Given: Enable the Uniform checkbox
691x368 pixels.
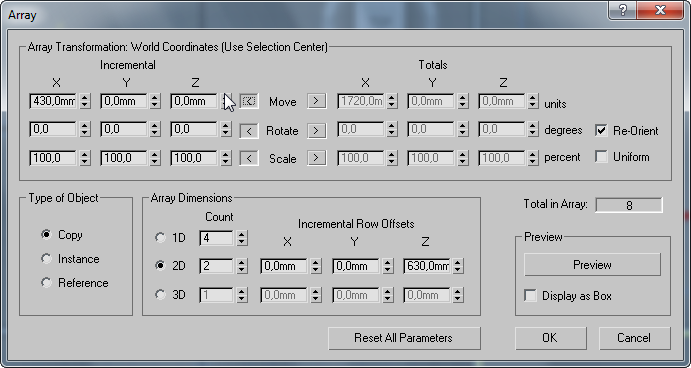Looking at the screenshot, I should 601,156.
